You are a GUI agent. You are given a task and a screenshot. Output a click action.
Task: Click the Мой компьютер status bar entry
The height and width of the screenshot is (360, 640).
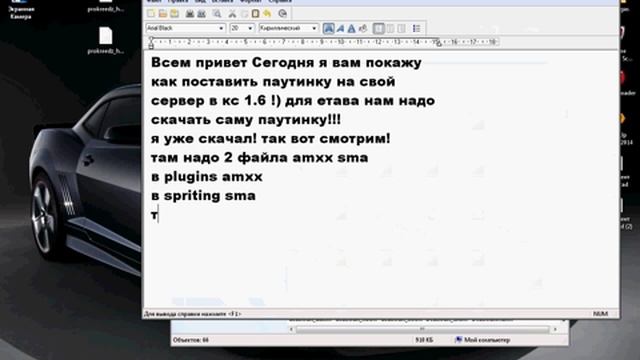[x=482, y=340]
